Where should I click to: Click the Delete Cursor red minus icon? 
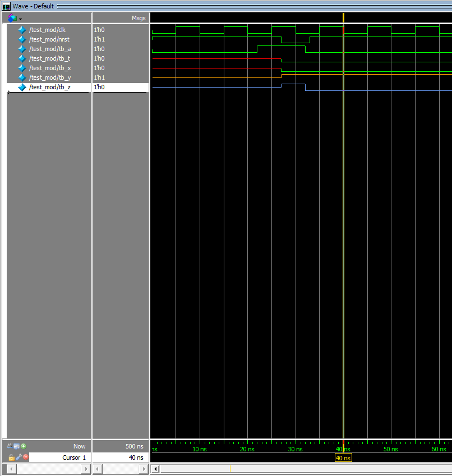click(x=26, y=457)
